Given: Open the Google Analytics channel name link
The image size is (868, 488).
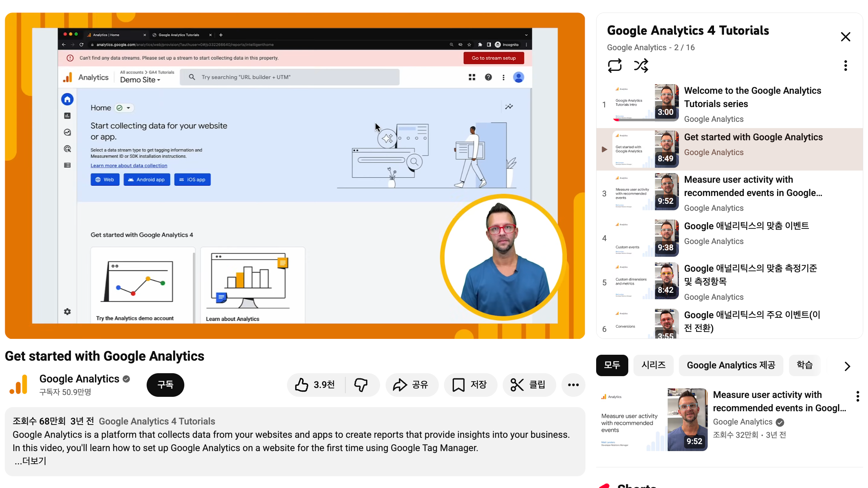Looking at the screenshot, I should (x=79, y=379).
